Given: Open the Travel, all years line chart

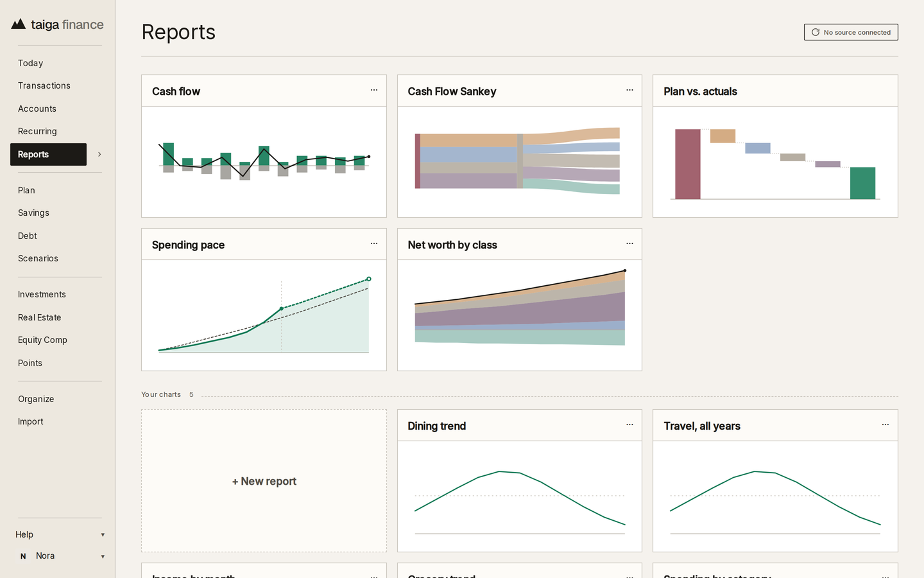Looking at the screenshot, I should (x=775, y=496).
